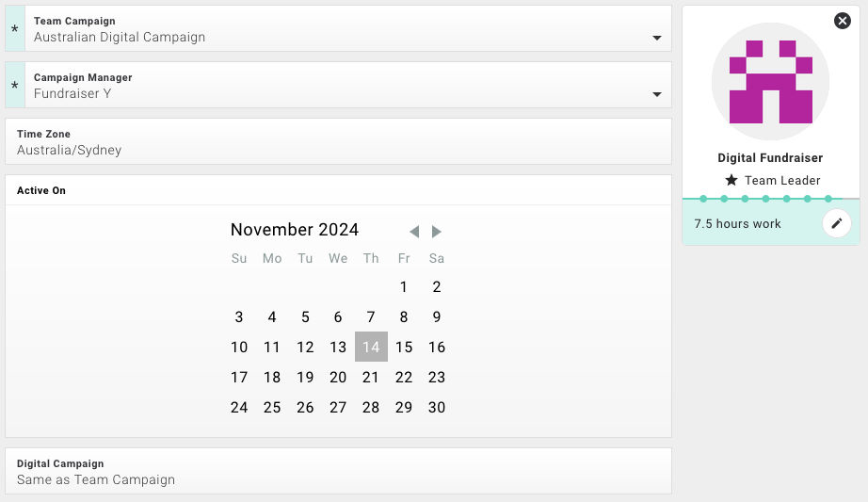The width and height of the screenshot is (868, 502).
Task: Click the Team Leader star icon
Action: point(731,180)
